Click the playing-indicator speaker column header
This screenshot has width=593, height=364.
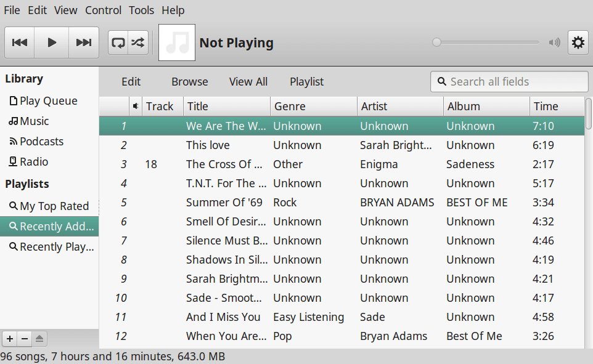(x=136, y=106)
